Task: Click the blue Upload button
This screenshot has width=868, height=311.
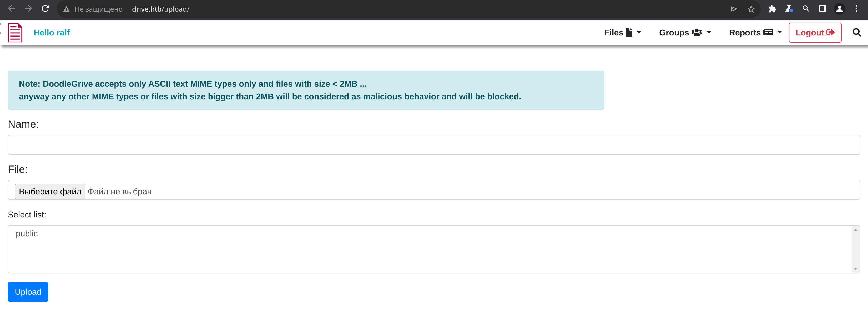Action: (x=28, y=292)
